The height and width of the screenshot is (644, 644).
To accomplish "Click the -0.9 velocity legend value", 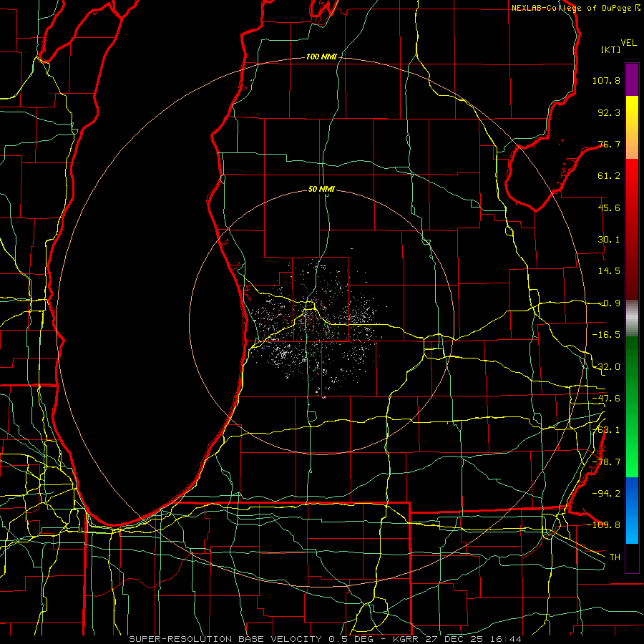I will [609, 303].
